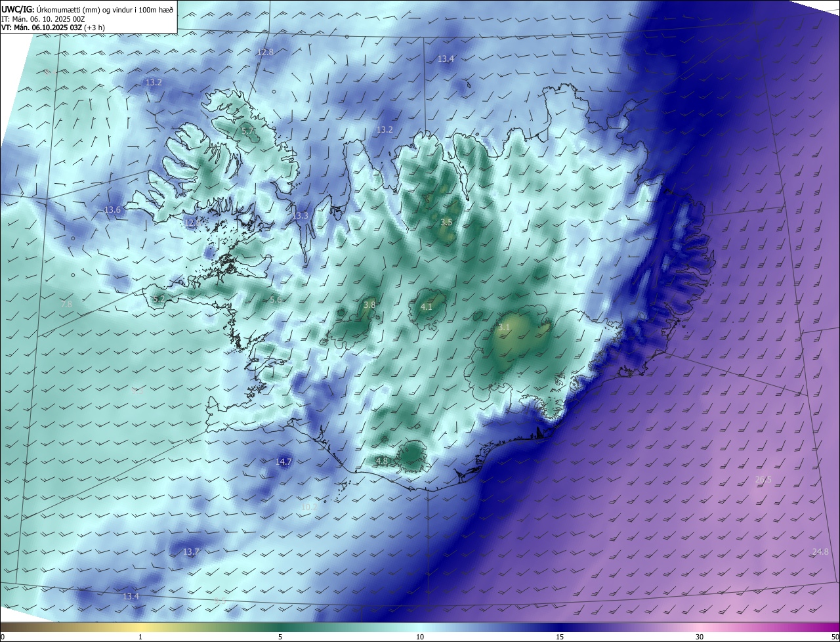Click the 5.2 value label on the peninsula
The width and height of the screenshot is (840, 642).
159,299
